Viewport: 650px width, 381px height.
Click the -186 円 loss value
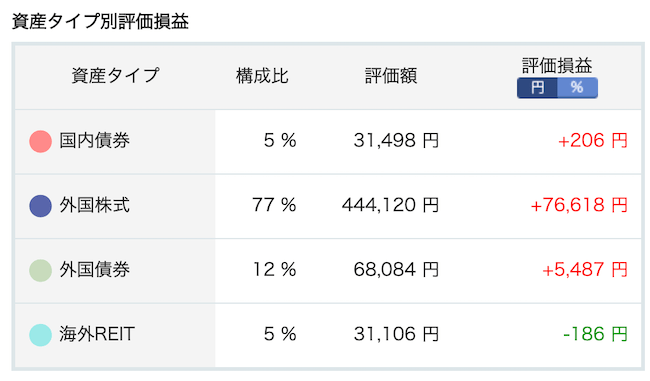(596, 334)
